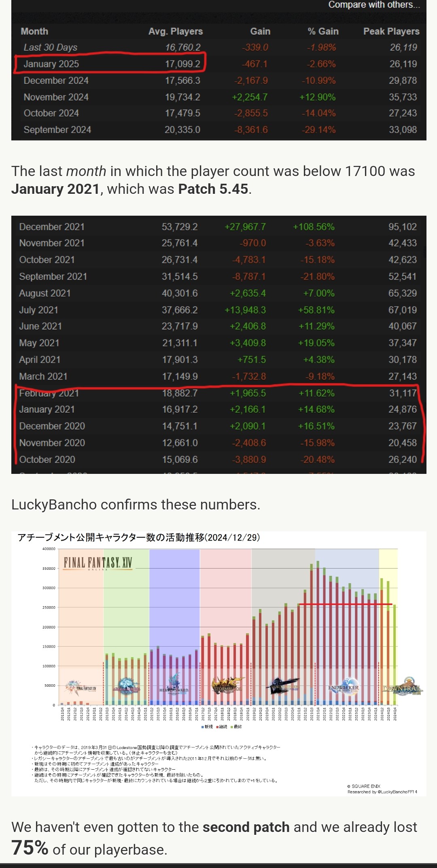
Task: Click the percent value "-29.14%"
Action: (x=318, y=130)
